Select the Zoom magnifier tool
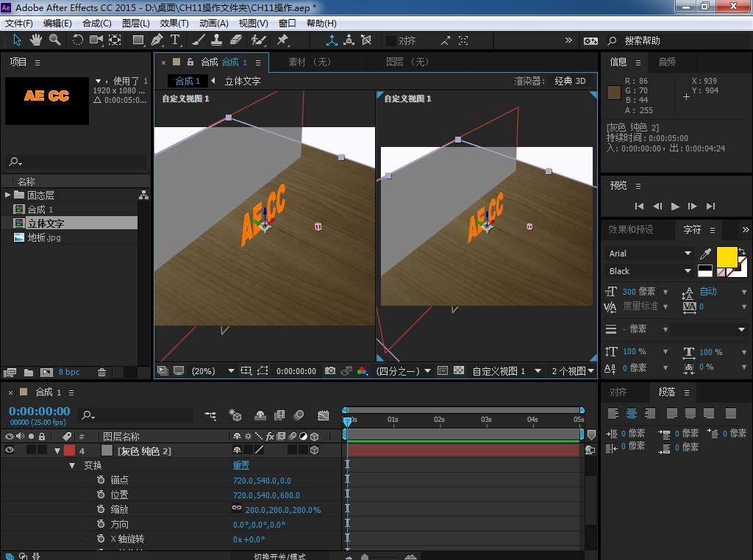753x560 pixels. 54,40
